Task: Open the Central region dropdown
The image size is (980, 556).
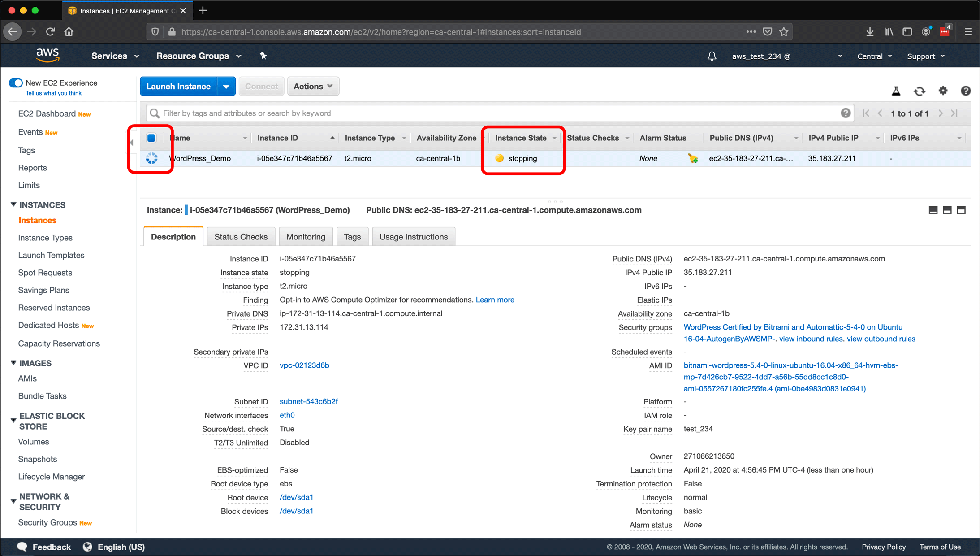Action: click(875, 56)
